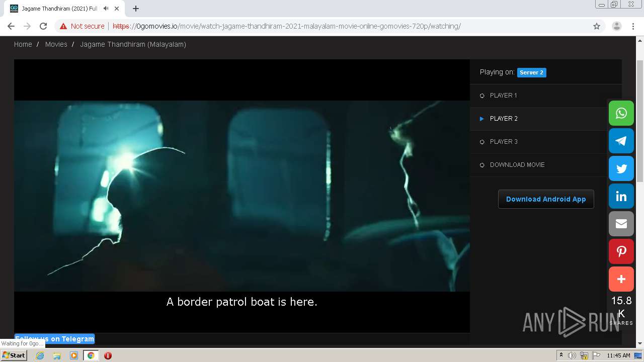Open the red Opera-style taskbar icon

[108, 355]
